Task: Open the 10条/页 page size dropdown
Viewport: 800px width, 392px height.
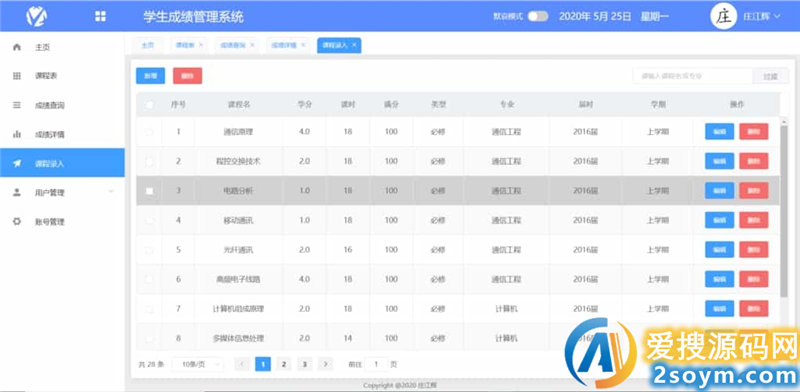Action: click(197, 364)
